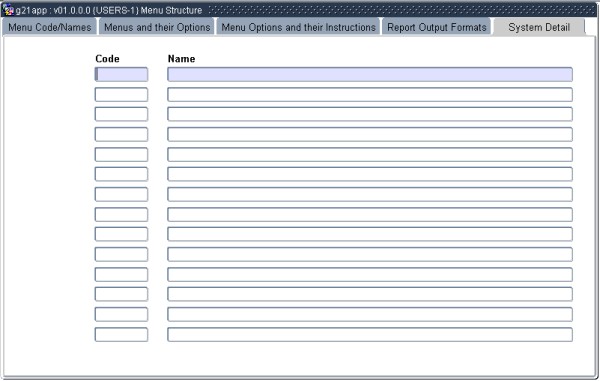Open the Menus and their Options tab

tap(157, 27)
